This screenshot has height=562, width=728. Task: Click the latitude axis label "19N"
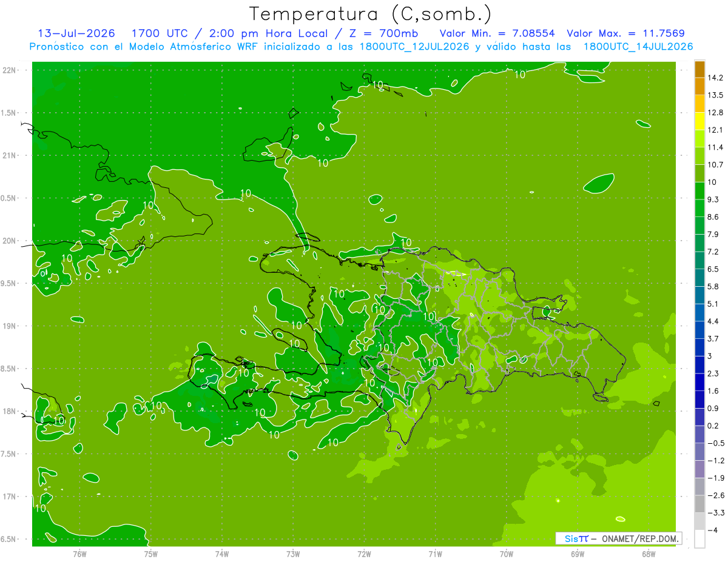point(10,326)
